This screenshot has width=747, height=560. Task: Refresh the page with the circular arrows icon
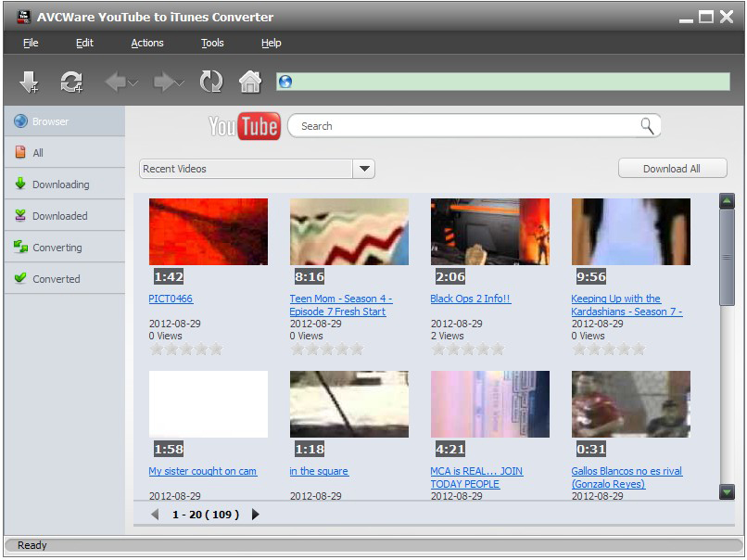point(211,82)
